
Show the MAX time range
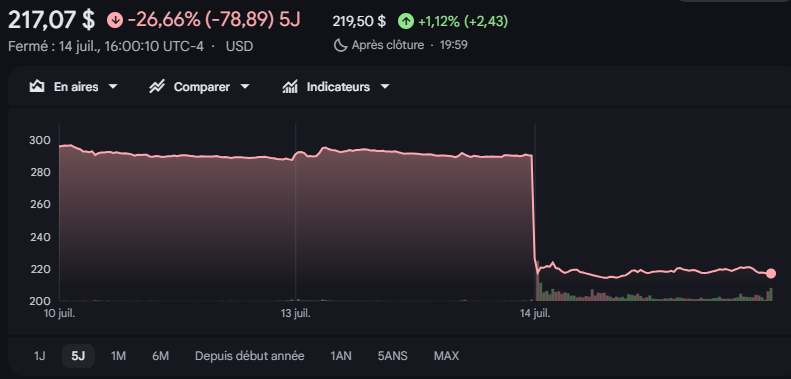click(x=446, y=356)
